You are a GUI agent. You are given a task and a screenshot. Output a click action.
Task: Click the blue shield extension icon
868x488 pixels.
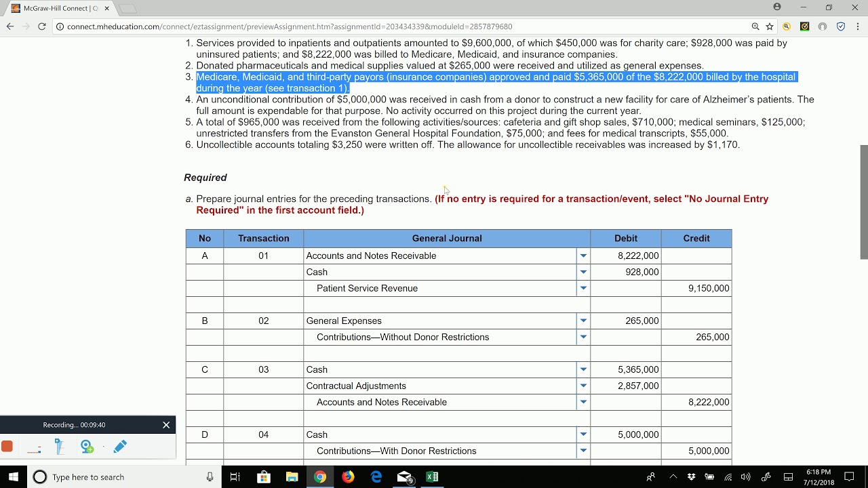click(x=841, y=26)
